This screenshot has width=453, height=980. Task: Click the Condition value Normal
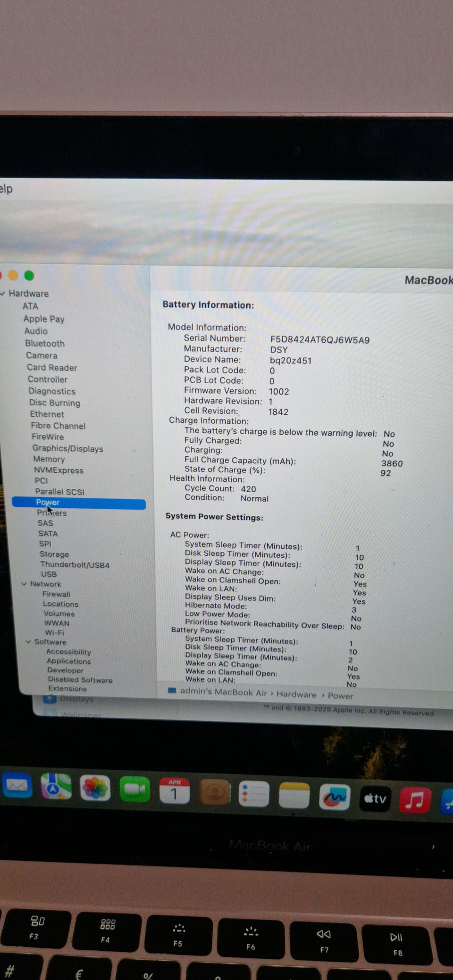pos(254,498)
